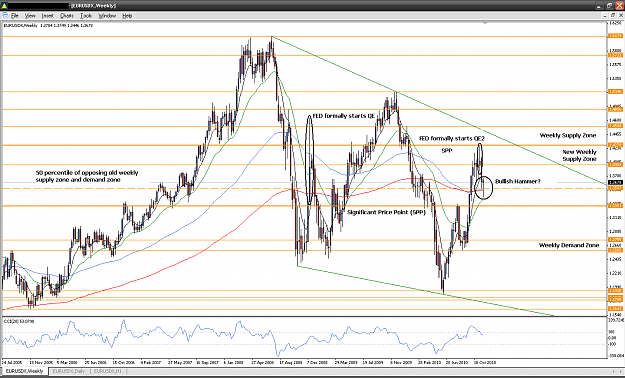Click the CCI indicator label in lower pane
625x378 pixels.
pos(18,321)
